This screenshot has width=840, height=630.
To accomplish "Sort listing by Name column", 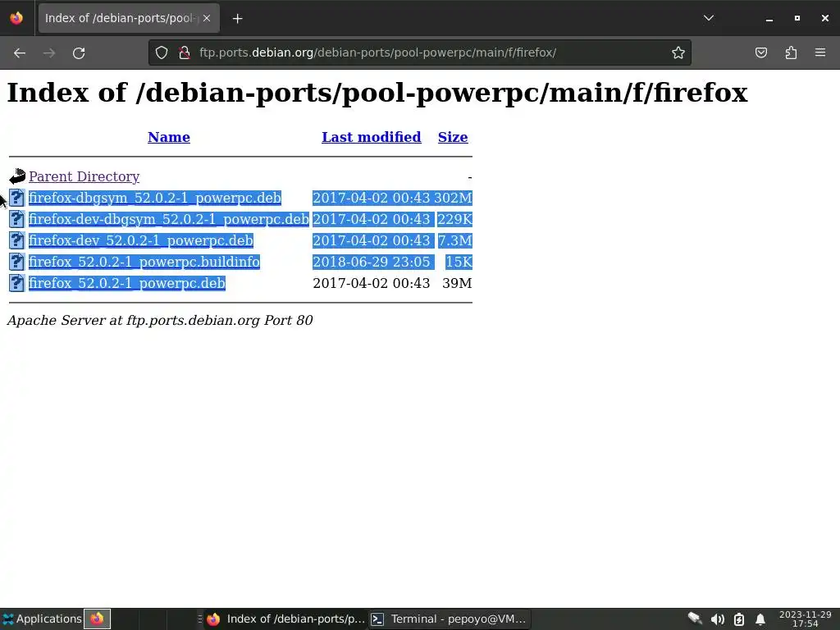I will pyautogui.click(x=169, y=137).
